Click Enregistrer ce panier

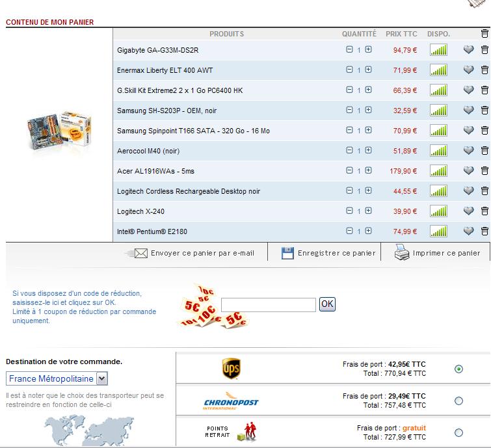(328, 253)
